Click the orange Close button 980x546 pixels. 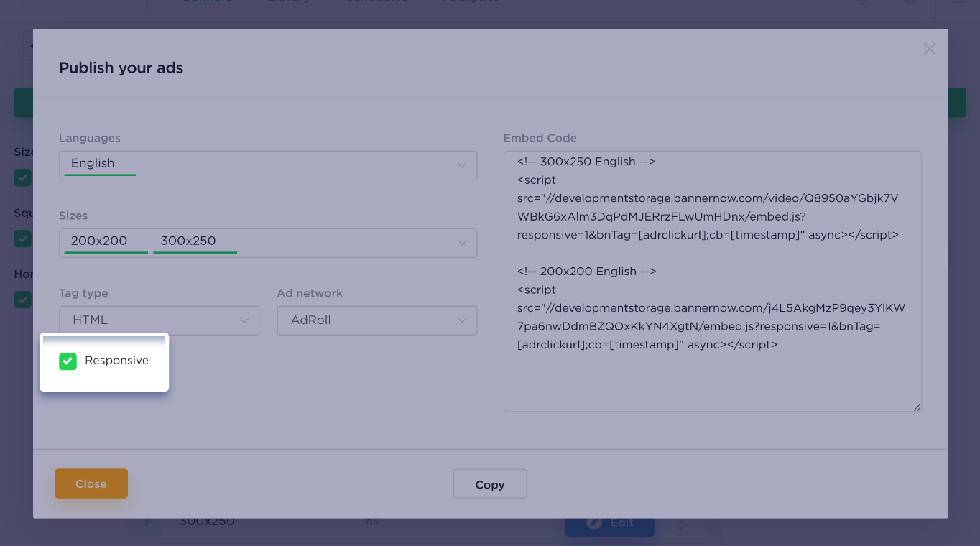pos(91,483)
